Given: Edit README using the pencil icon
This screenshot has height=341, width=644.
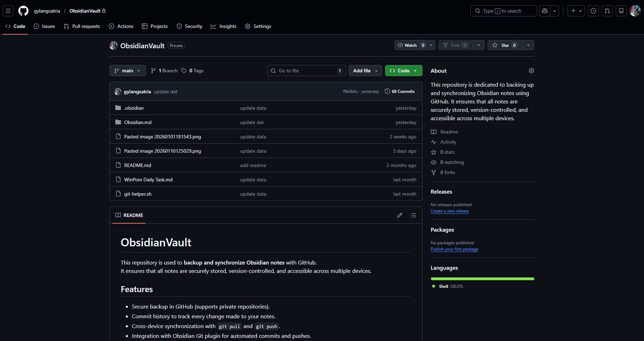Looking at the screenshot, I should click(x=400, y=215).
